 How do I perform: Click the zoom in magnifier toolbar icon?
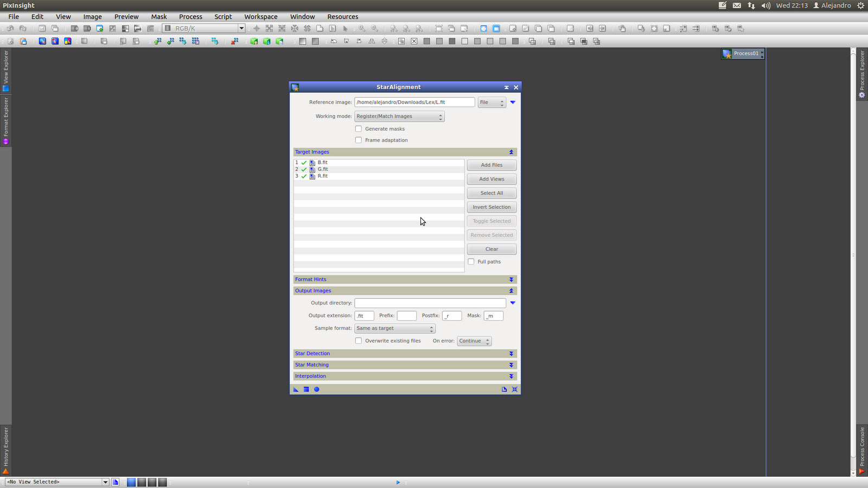click(362, 28)
